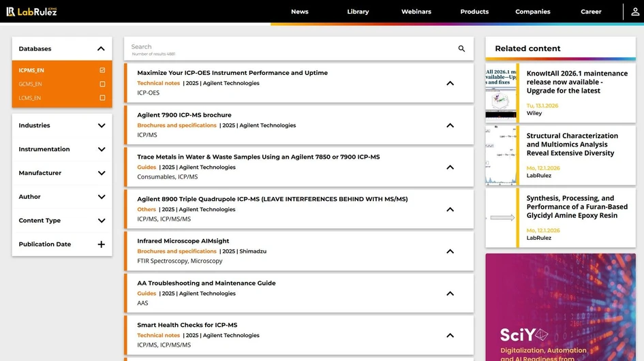Click the Search input field
Screen dimensions: 644x361
click(292, 48)
